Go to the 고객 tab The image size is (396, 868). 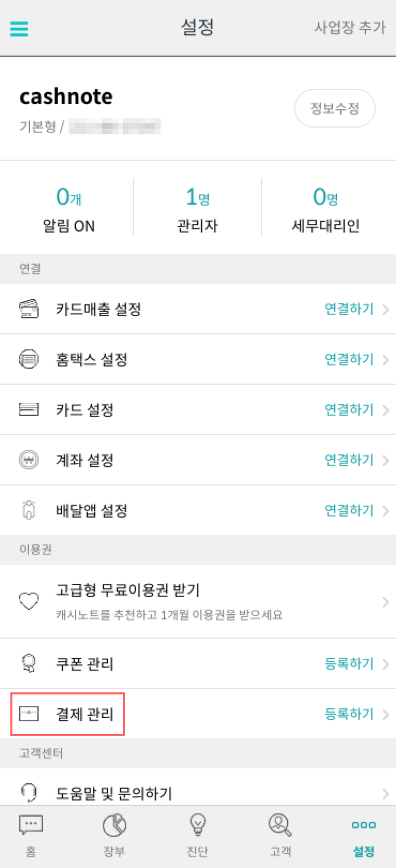pyautogui.click(x=280, y=835)
